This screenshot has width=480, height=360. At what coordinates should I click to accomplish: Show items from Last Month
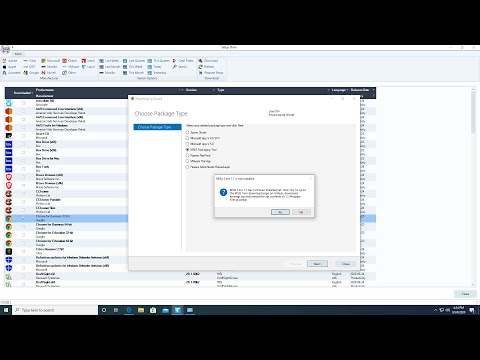(110, 67)
